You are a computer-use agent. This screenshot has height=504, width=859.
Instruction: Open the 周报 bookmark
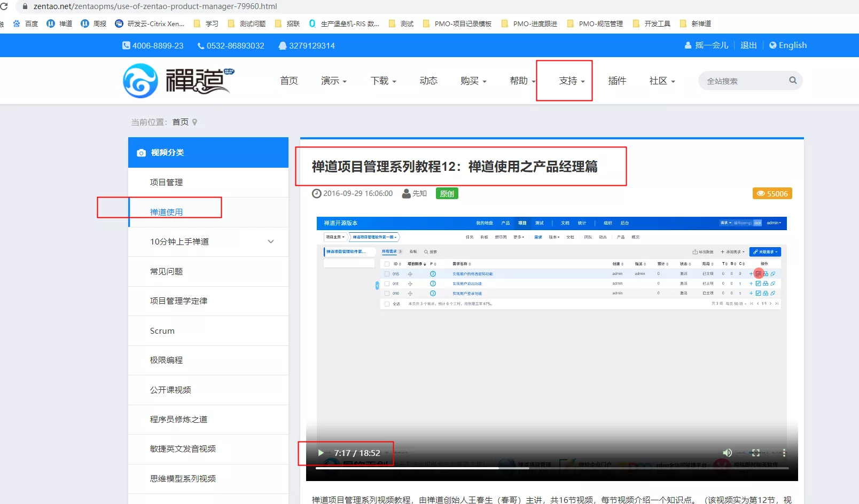pos(93,23)
